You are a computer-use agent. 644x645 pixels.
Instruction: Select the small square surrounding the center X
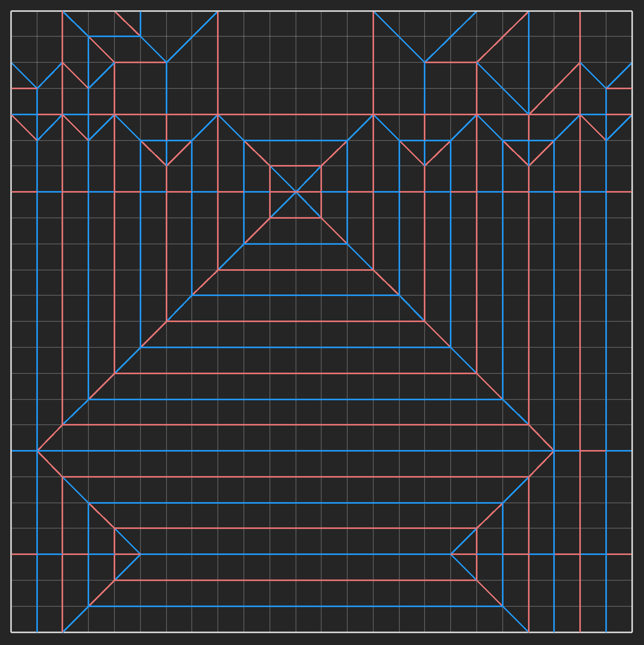point(296,166)
